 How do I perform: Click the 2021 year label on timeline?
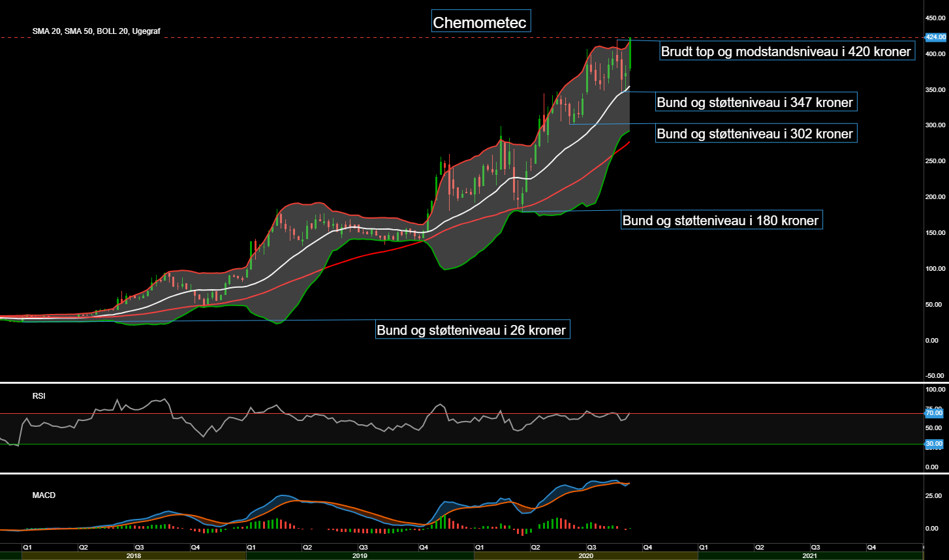point(810,556)
